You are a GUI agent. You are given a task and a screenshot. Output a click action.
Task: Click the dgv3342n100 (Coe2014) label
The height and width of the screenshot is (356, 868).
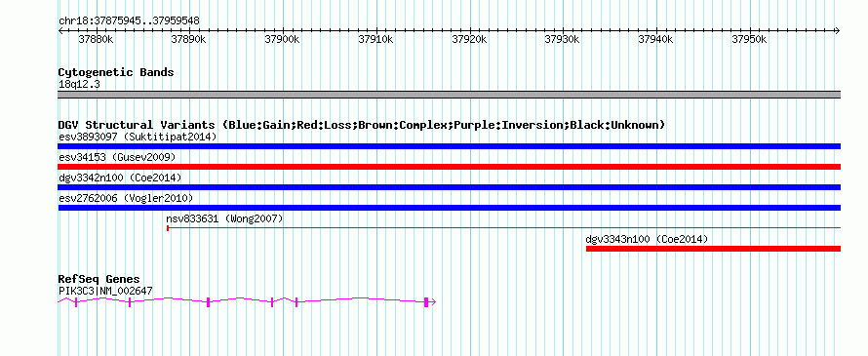coord(120,178)
